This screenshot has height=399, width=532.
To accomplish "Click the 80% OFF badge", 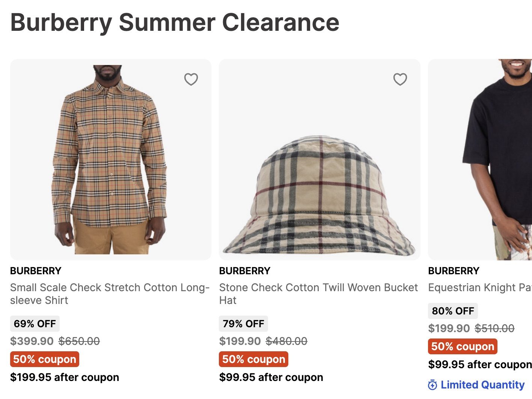I will (453, 311).
